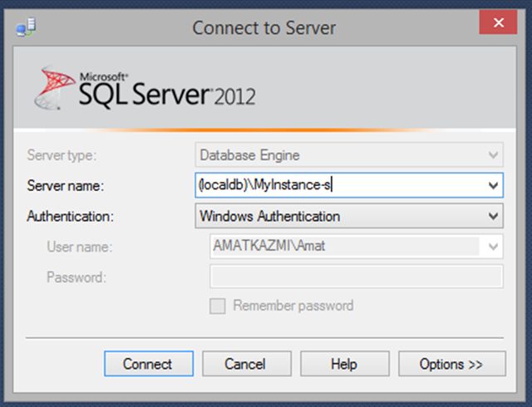The height and width of the screenshot is (407, 532).
Task: Enable the Remember password checkbox
Action: (x=218, y=306)
